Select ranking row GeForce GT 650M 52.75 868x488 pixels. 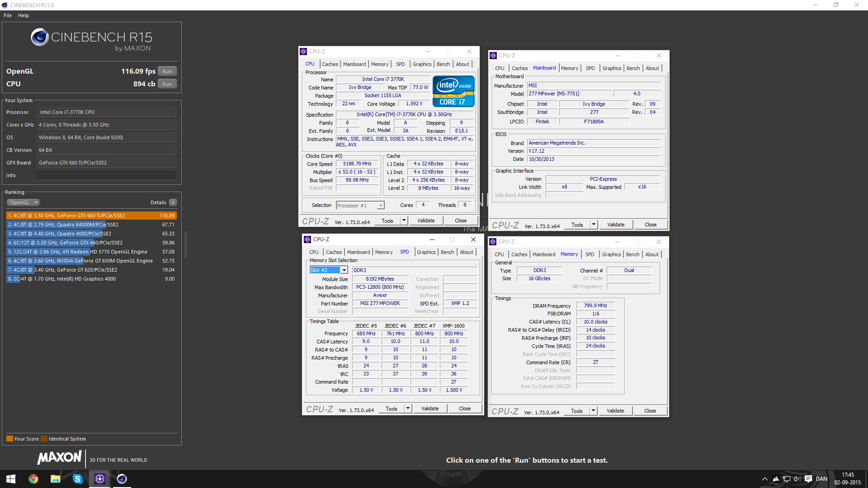pos(91,261)
